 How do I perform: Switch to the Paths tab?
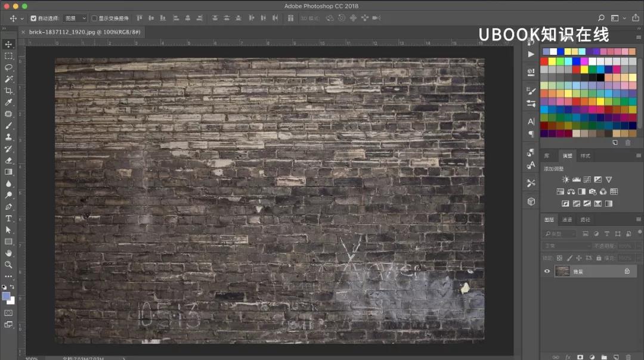pos(585,219)
